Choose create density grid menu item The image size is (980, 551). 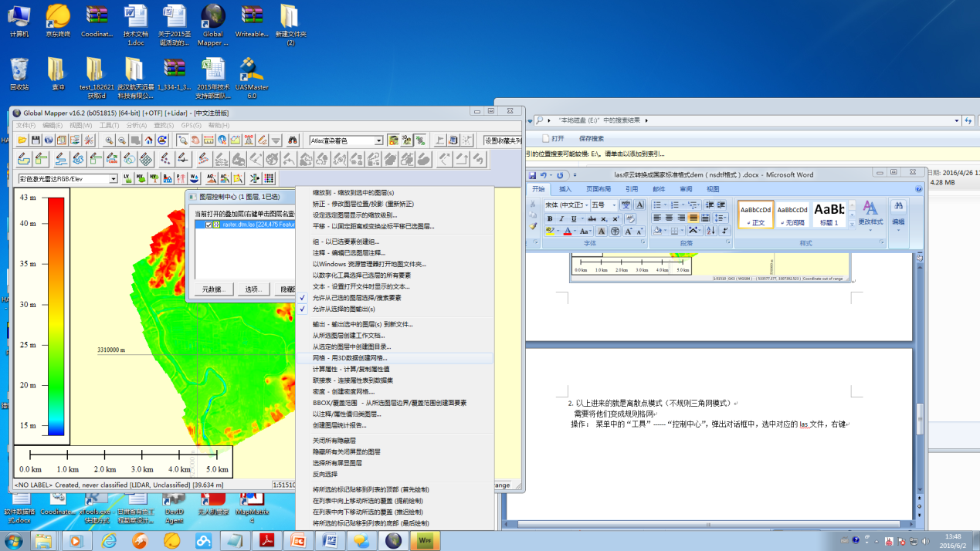[395, 392]
